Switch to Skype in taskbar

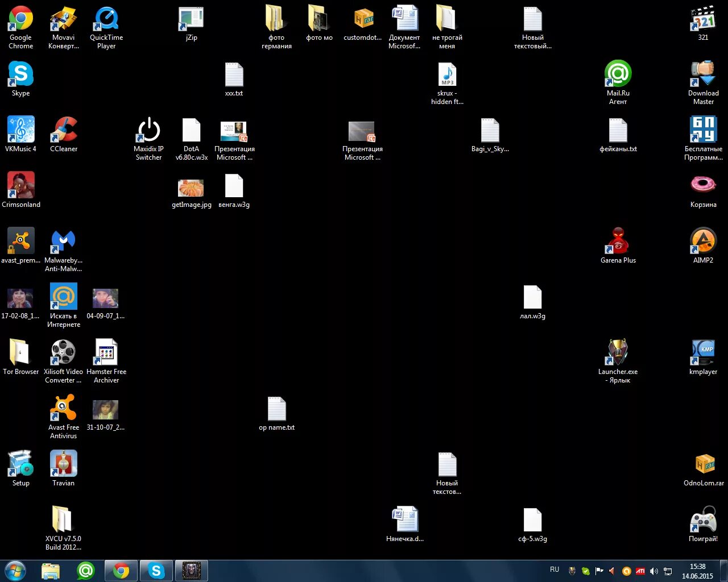(x=156, y=571)
